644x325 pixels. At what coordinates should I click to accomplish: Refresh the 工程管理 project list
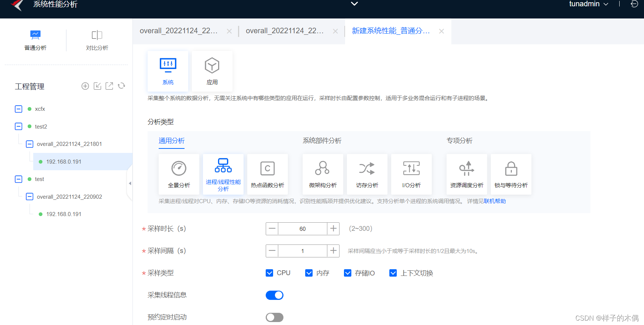(121, 86)
